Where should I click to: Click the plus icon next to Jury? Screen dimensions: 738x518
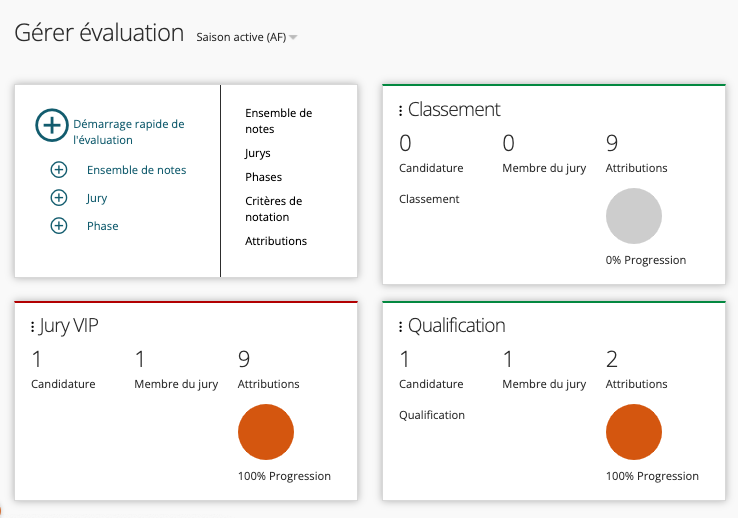[x=59, y=198]
